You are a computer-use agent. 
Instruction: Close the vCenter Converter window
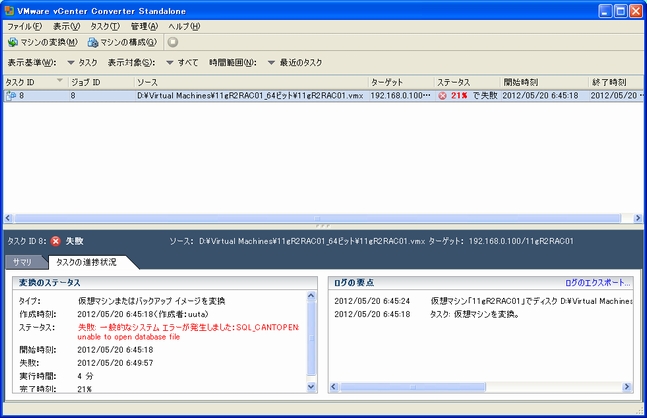635,11
